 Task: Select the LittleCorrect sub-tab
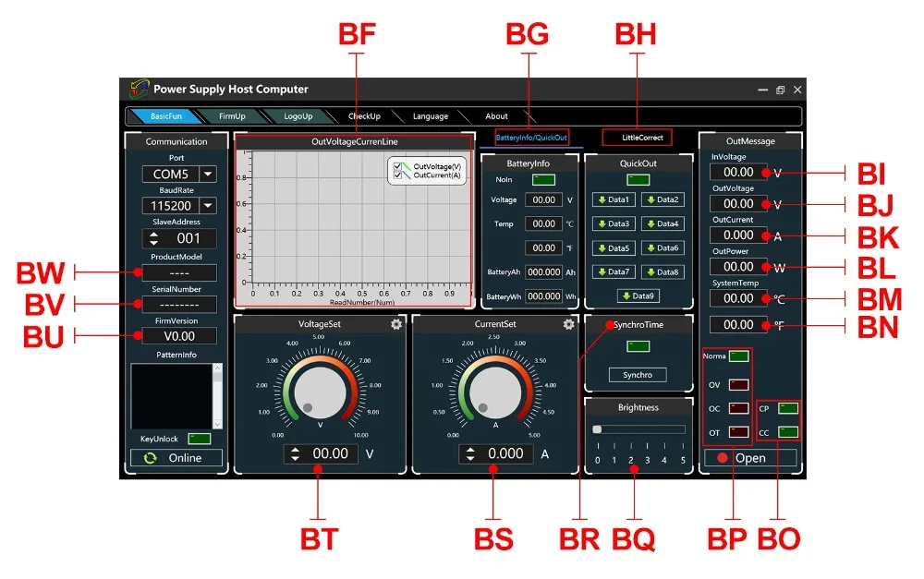point(642,138)
